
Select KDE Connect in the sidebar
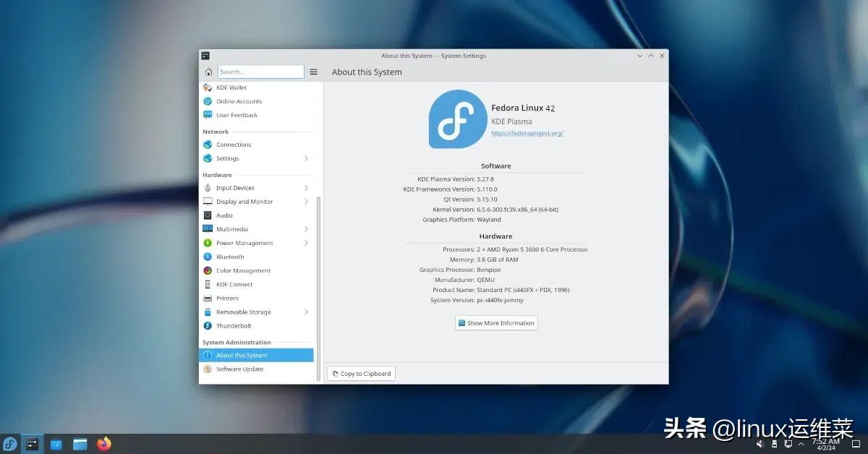tap(234, 285)
